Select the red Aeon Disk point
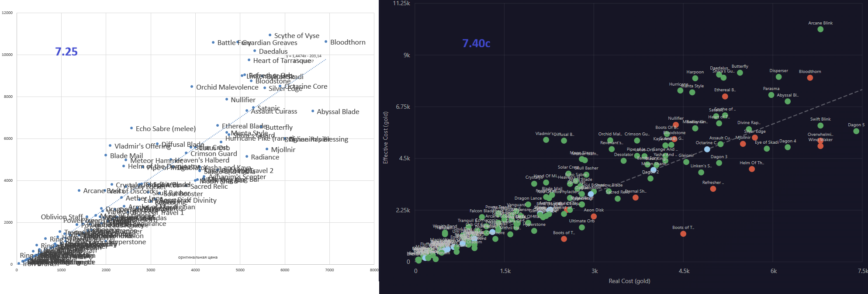This screenshot has height=294, width=868. (x=593, y=216)
